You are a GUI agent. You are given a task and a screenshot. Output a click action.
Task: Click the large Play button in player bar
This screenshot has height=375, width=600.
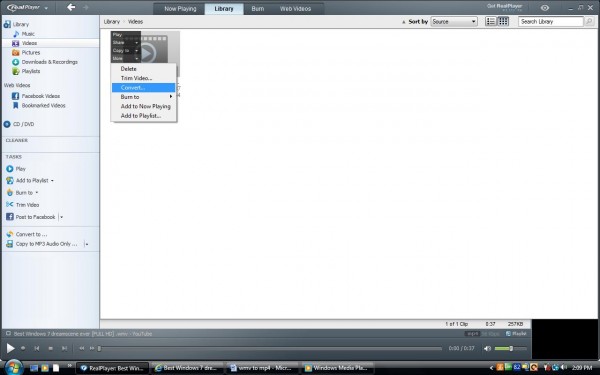tap(10, 348)
